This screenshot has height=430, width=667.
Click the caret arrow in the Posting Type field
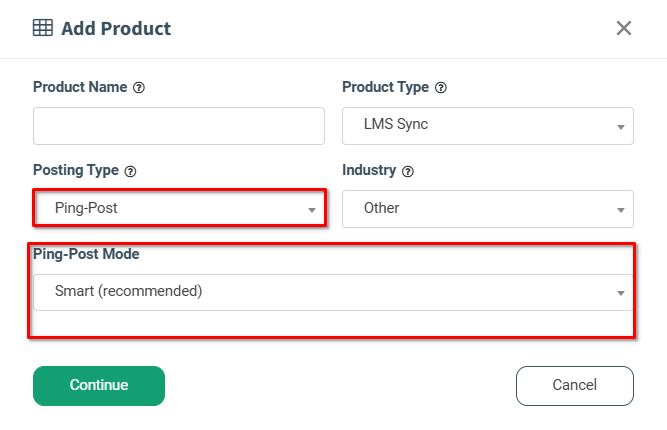point(312,210)
